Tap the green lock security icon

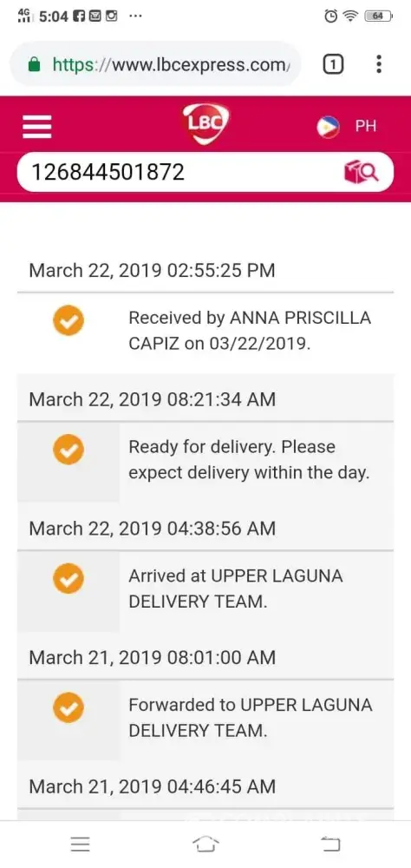pos(35,65)
